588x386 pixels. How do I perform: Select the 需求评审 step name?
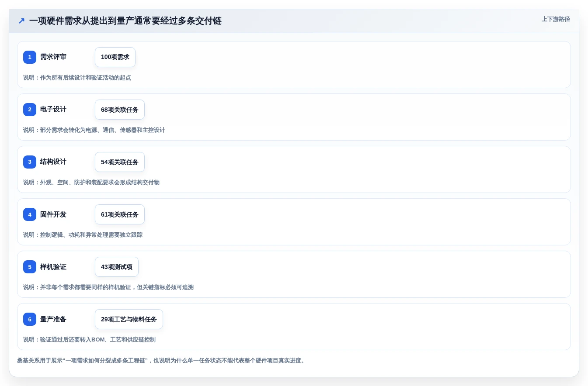pyautogui.click(x=53, y=57)
